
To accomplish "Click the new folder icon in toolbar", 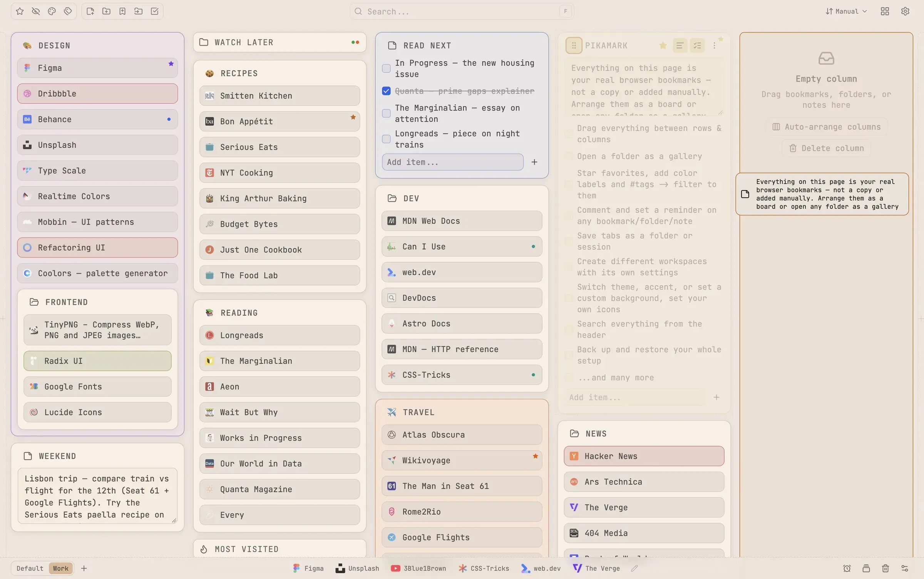I will tap(106, 11).
